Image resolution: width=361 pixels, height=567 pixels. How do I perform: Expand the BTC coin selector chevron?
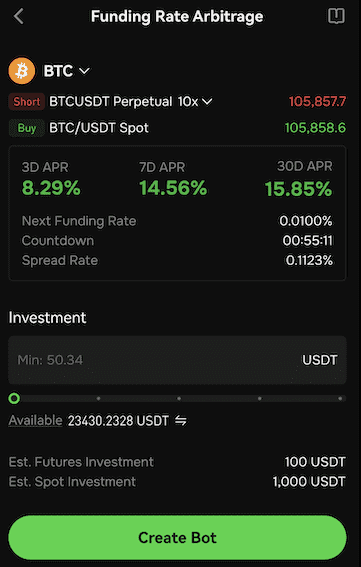pyautogui.click(x=84, y=71)
